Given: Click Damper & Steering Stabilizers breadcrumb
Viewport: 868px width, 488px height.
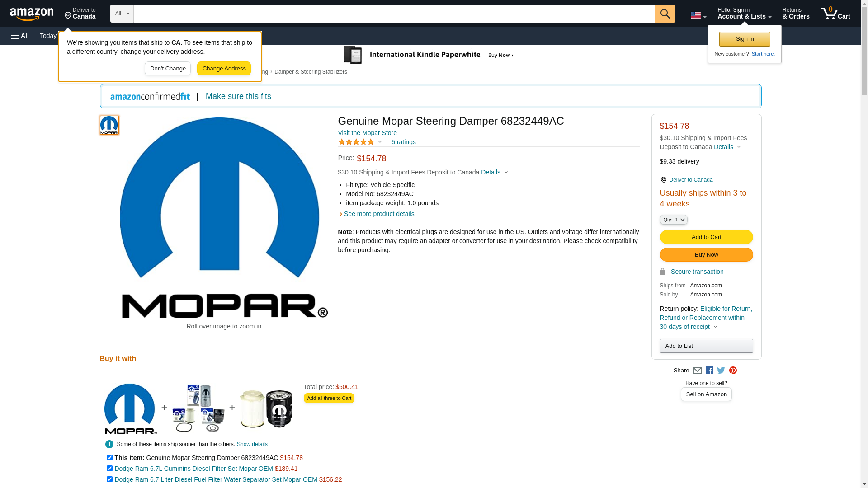Looking at the screenshot, I should [x=311, y=72].
